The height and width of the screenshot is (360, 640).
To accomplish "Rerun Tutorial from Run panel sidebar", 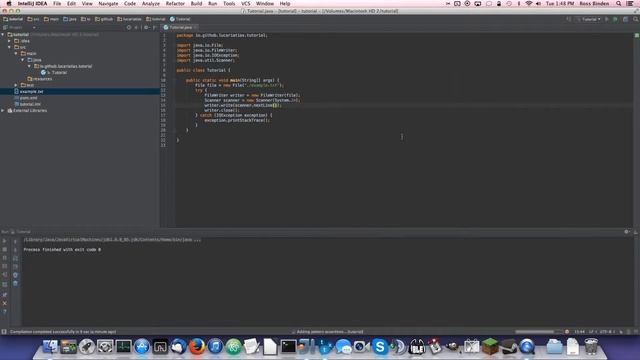I will (x=5, y=241).
